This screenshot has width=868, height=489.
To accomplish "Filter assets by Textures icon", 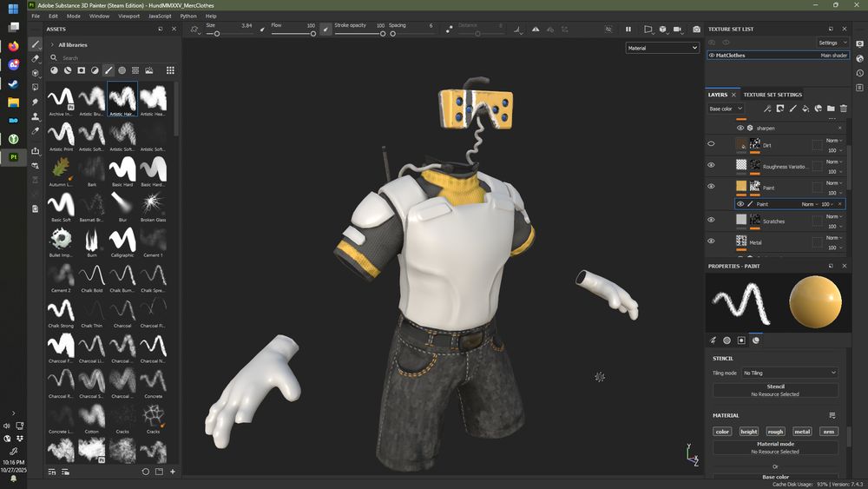I will (x=135, y=70).
